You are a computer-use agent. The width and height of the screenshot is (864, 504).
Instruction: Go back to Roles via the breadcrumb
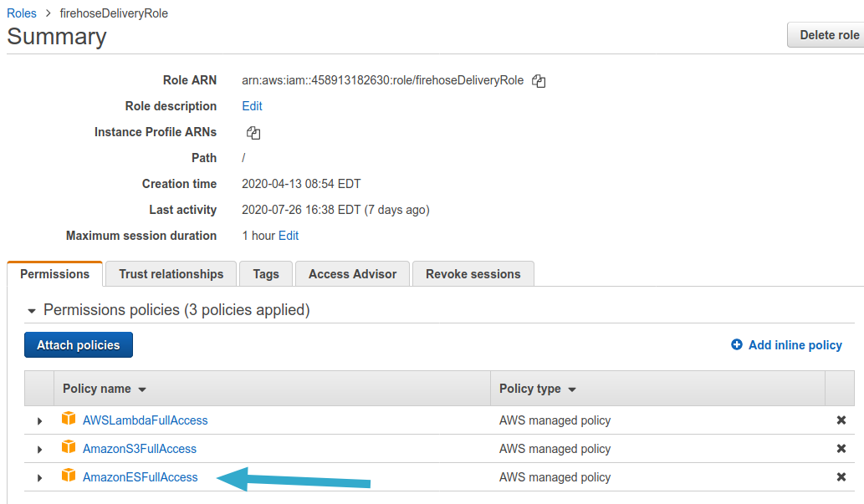[22, 13]
